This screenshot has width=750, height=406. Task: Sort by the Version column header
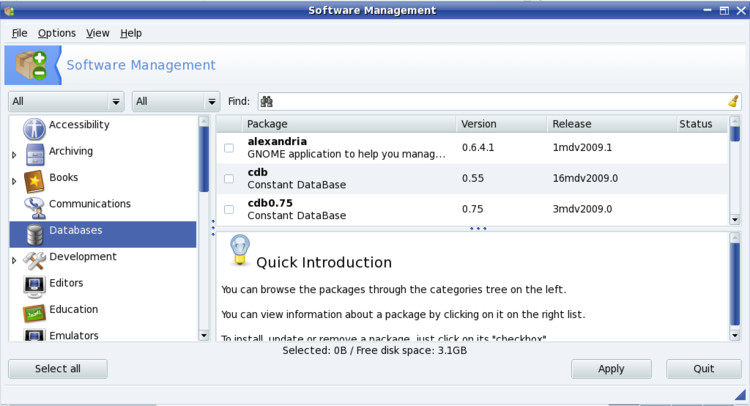[x=501, y=124]
